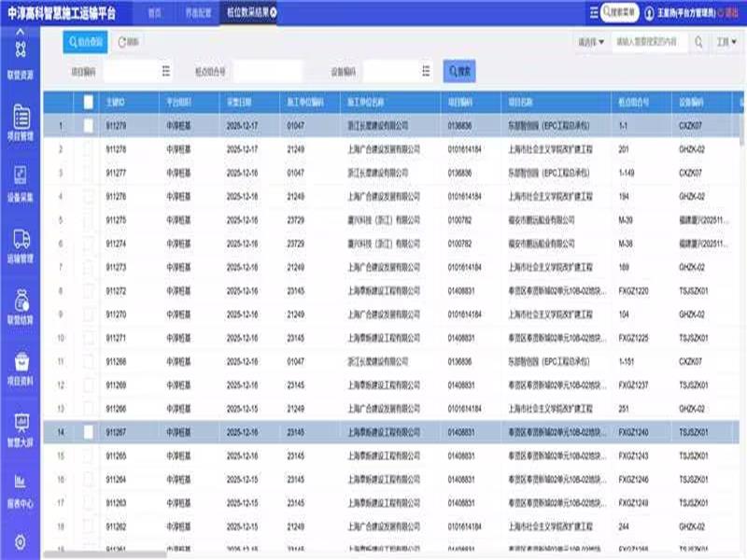Toggle the select-all checkbox in table header

pos(89,102)
